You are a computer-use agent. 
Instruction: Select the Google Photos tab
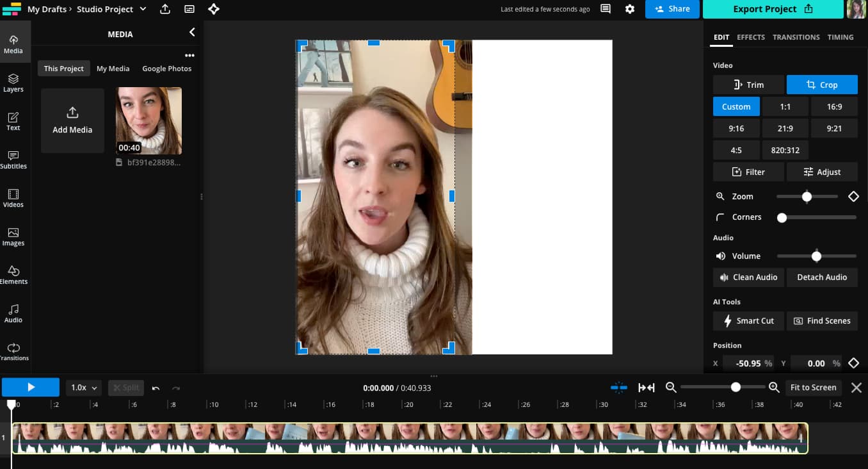click(x=167, y=69)
